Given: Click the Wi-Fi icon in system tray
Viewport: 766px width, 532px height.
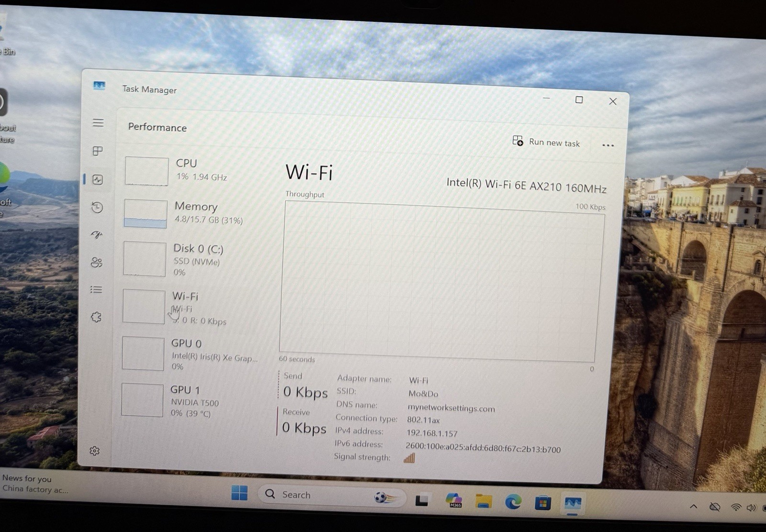Looking at the screenshot, I should point(736,507).
